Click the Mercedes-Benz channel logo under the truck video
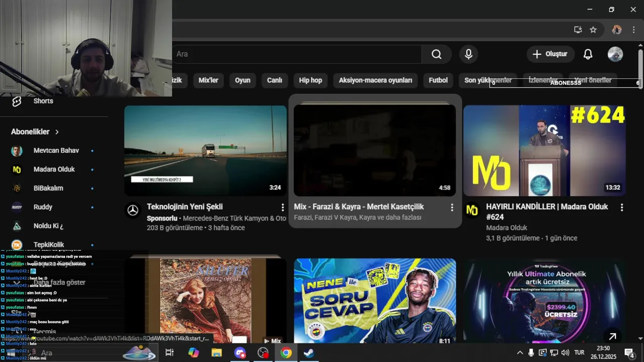The image size is (644, 362). tap(133, 211)
